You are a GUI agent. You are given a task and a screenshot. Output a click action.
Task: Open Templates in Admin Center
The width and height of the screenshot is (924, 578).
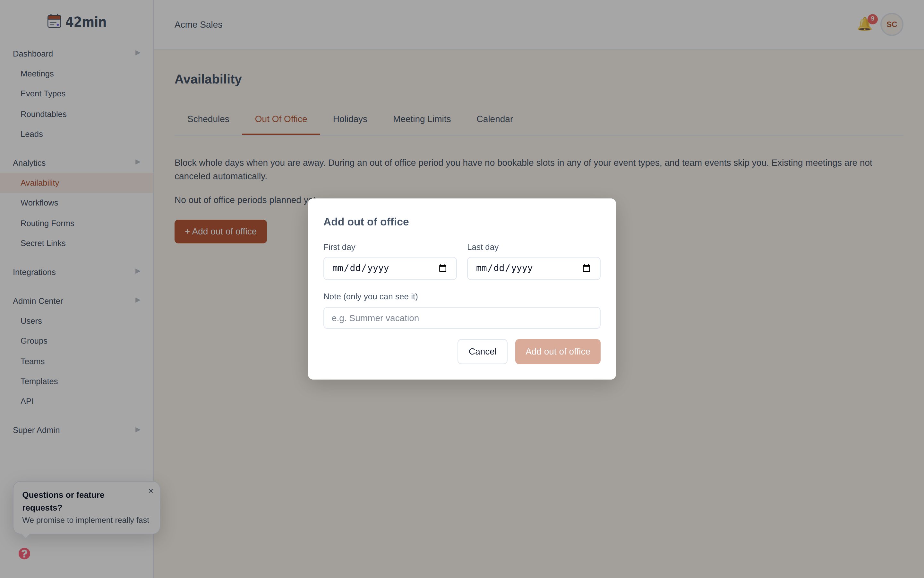tap(39, 381)
